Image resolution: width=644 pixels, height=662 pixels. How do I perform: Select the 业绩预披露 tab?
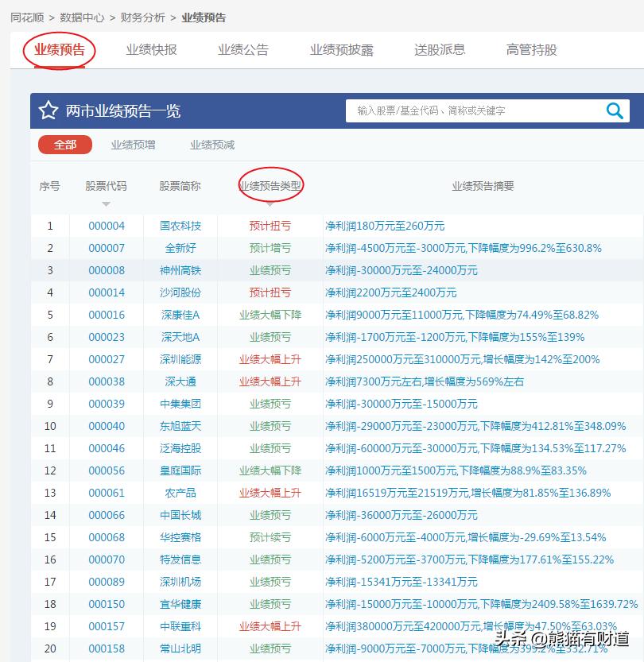pos(340,48)
